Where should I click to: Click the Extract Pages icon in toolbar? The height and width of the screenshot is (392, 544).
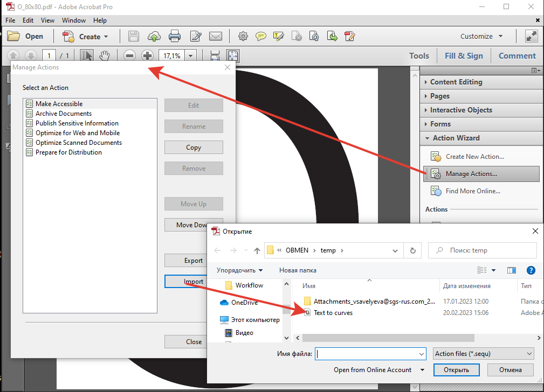(332, 36)
